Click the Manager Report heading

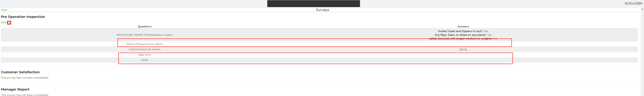[x=15, y=89]
